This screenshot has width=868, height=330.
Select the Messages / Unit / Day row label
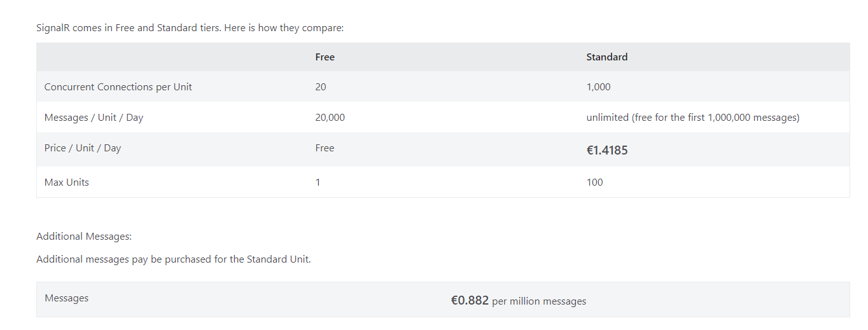click(x=94, y=118)
